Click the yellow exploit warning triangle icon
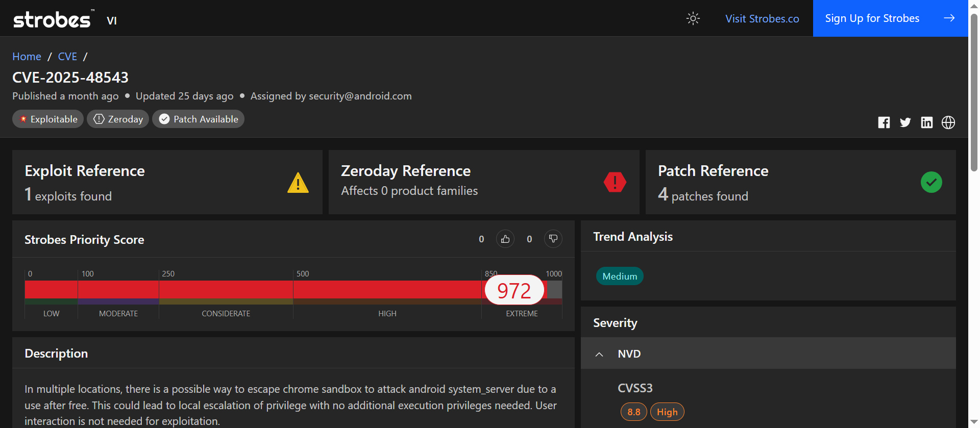The width and height of the screenshot is (980, 428). coord(298,183)
